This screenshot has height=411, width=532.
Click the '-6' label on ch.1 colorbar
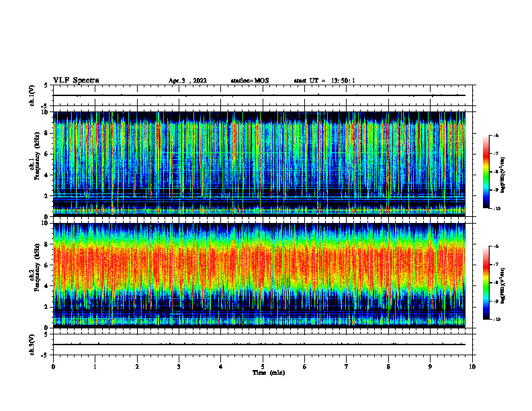[x=496, y=135]
